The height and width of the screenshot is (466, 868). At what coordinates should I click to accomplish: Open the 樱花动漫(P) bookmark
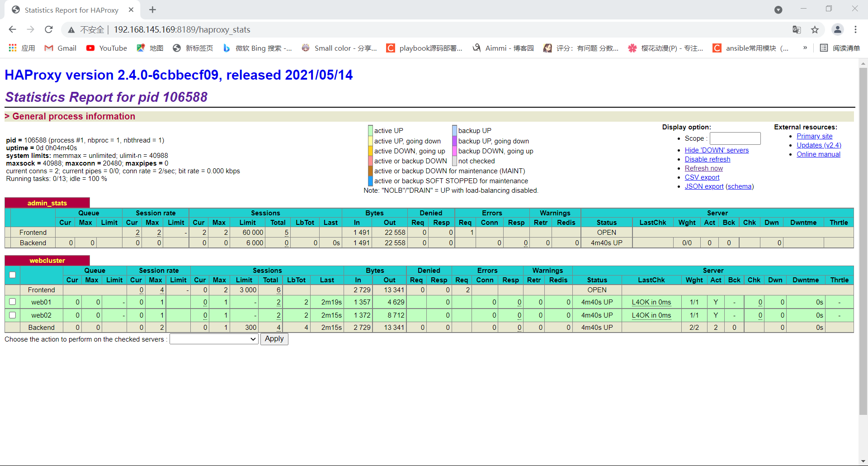pyautogui.click(x=665, y=48)
